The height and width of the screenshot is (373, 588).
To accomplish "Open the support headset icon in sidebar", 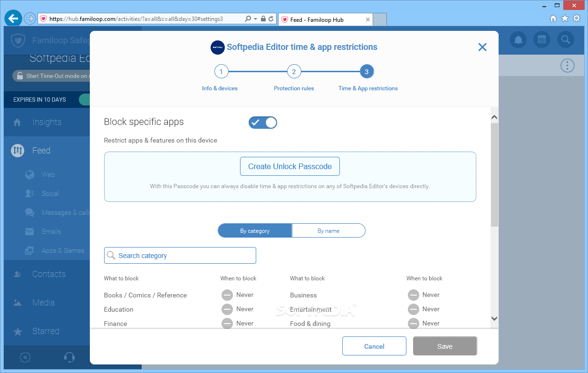I will tap(69, 357).
